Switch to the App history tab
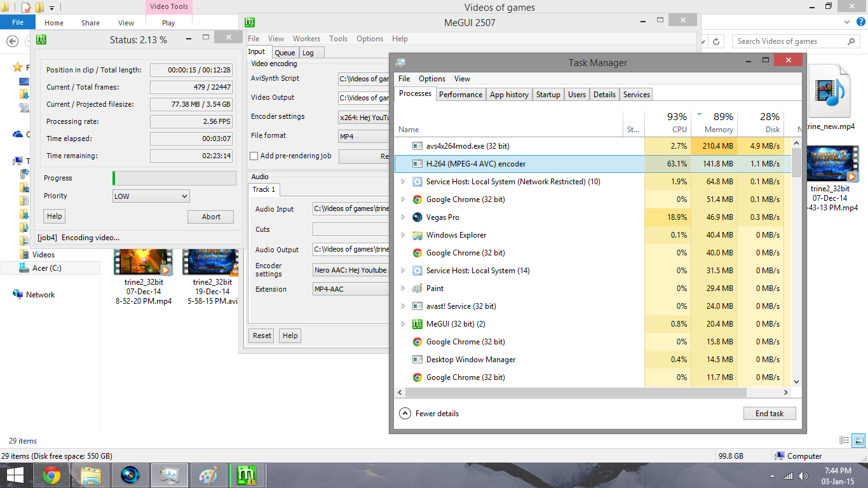This screenshot has width=868, height=488. click(509, 95)
